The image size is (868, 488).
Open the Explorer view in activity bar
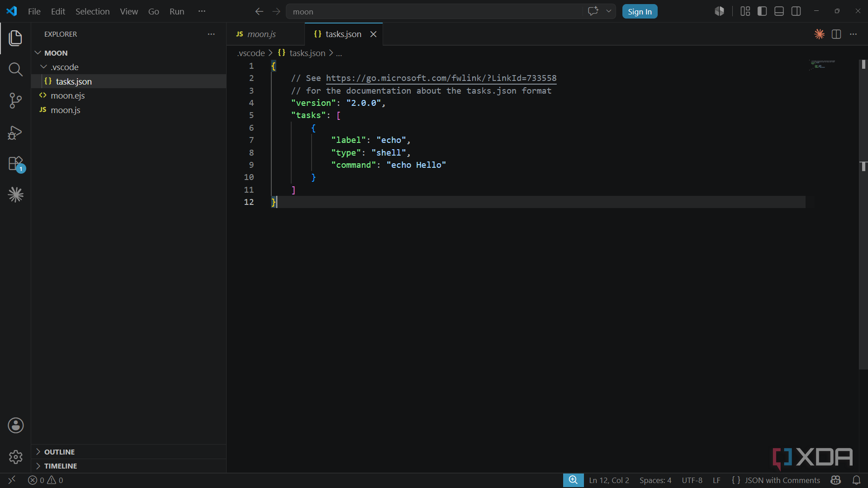[x=15, y=38]
